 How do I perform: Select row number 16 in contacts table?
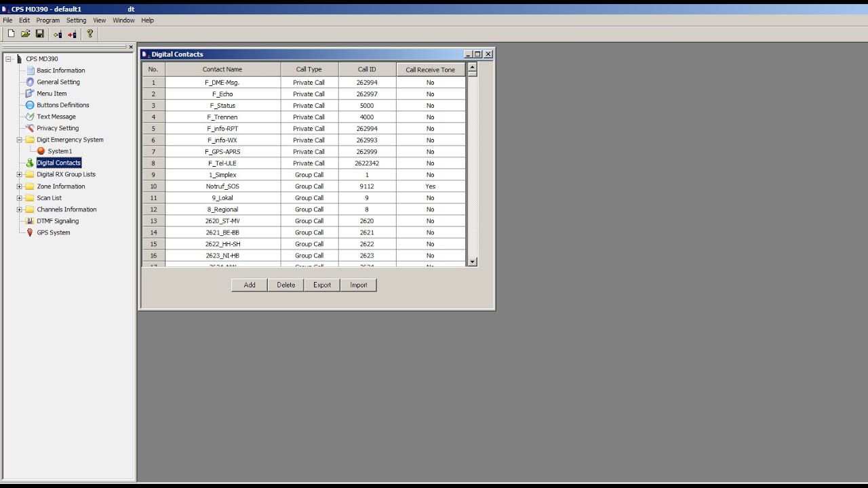click(153, 256)
